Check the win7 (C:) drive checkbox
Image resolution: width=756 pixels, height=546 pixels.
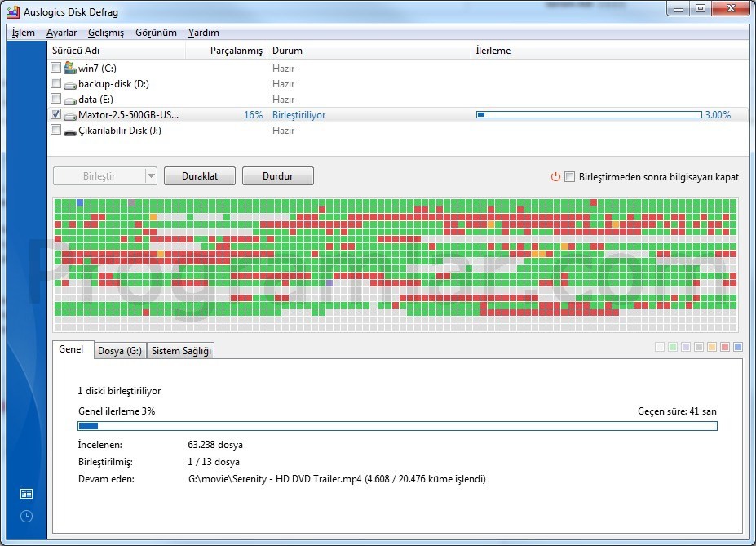pyautogui.click(x=56, y=68)
